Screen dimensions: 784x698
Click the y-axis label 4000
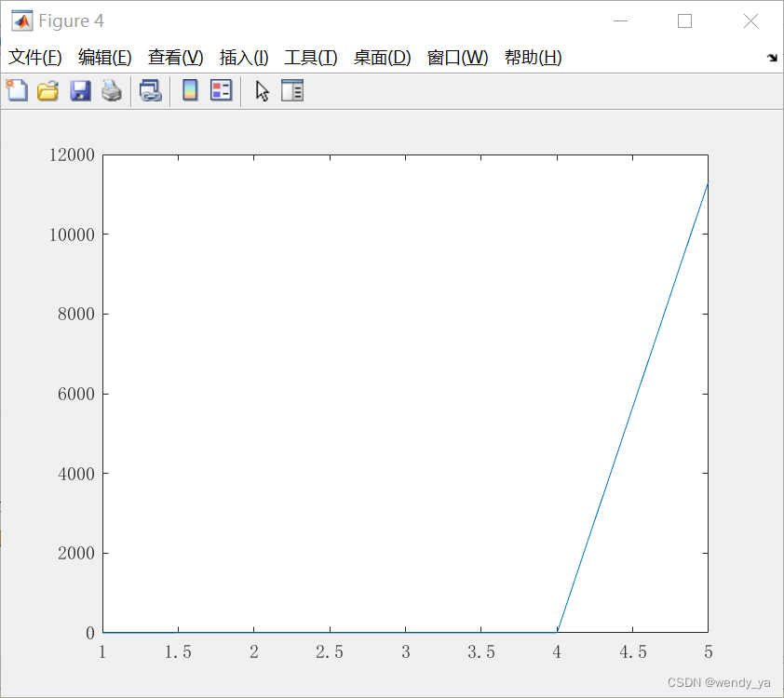pos(76,473)
